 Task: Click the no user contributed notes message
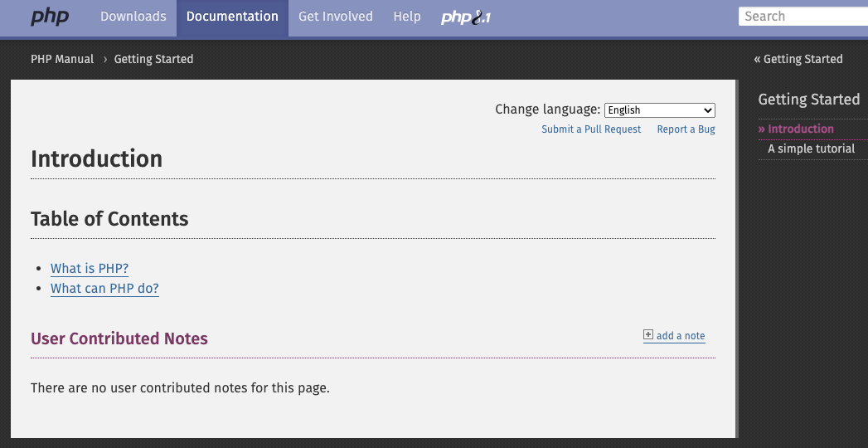(181, 387)
